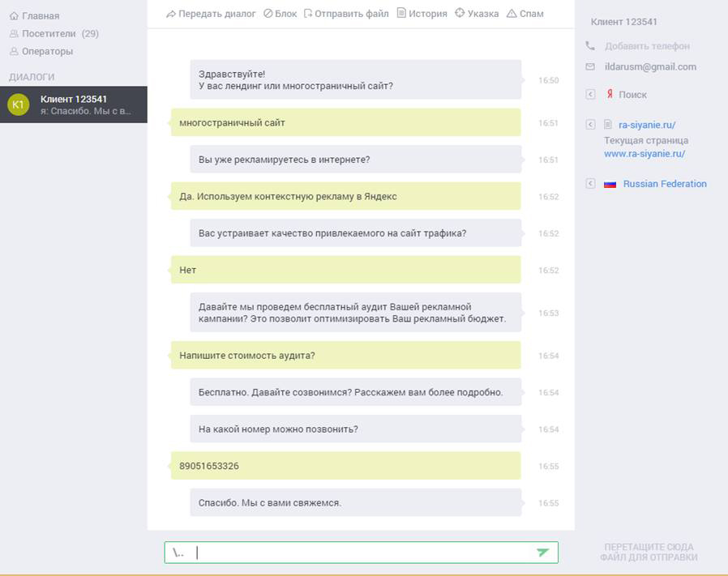The image size is (728, 576).
Task: Click the Поиск source label
Action: click(x=632, y=95)
